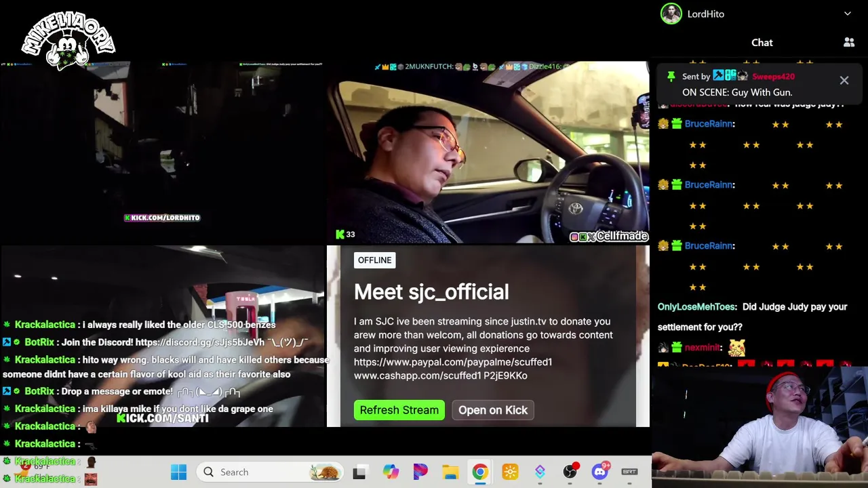The width and height of the screenshot is (868, 488).
Task: Click the www.cashapp.com/scuffed1 text
Action: (417, 375)
